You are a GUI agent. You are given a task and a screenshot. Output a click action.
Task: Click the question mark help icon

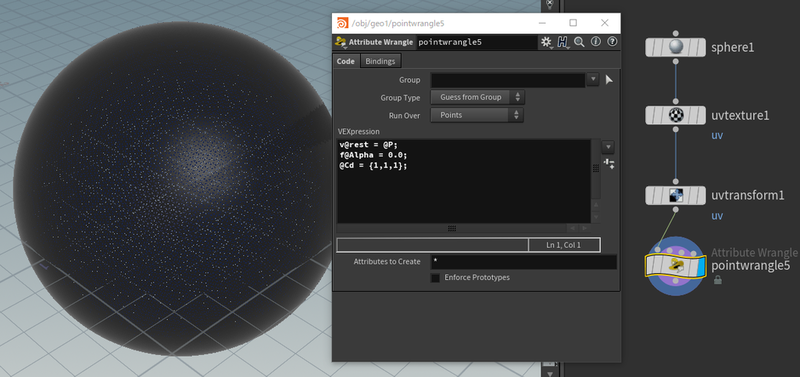pos(612,42)
